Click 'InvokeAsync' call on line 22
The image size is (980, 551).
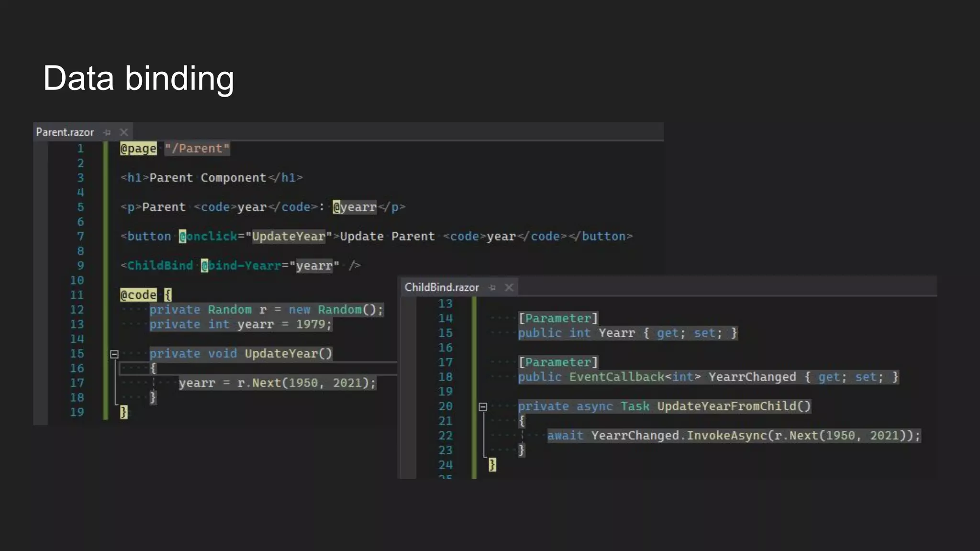coord(727,436)
